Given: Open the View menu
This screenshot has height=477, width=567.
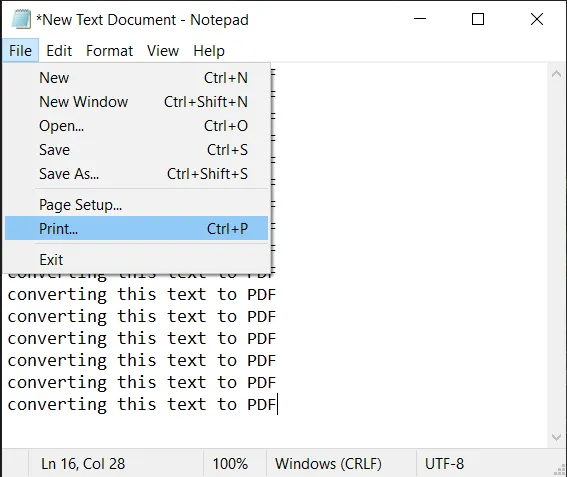Looking at the screenshot, I should point(163,51).
